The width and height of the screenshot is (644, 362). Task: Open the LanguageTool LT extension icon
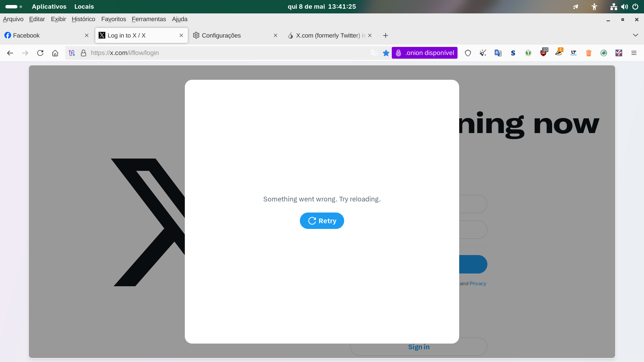coord(574,53)
